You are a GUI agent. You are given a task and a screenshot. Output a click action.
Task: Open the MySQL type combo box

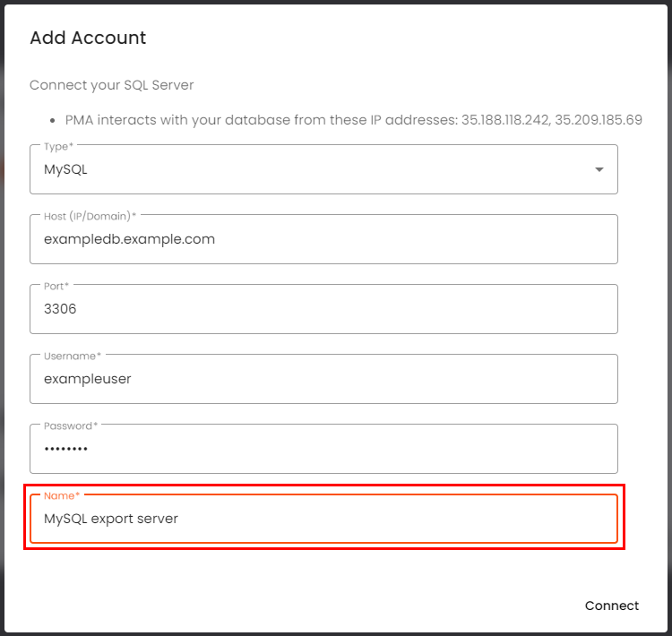[x=305, y=169]
